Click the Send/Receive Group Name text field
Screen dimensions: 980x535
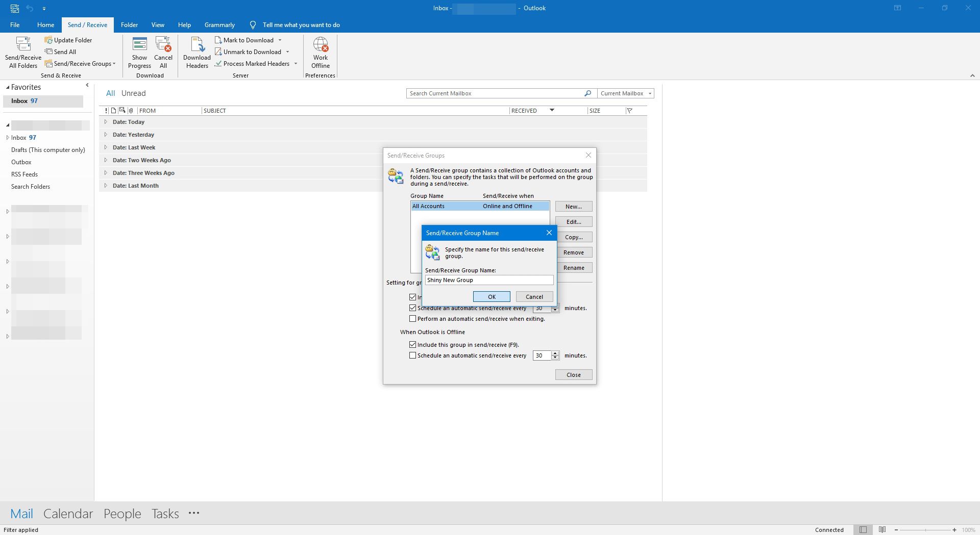coord(489,280)
